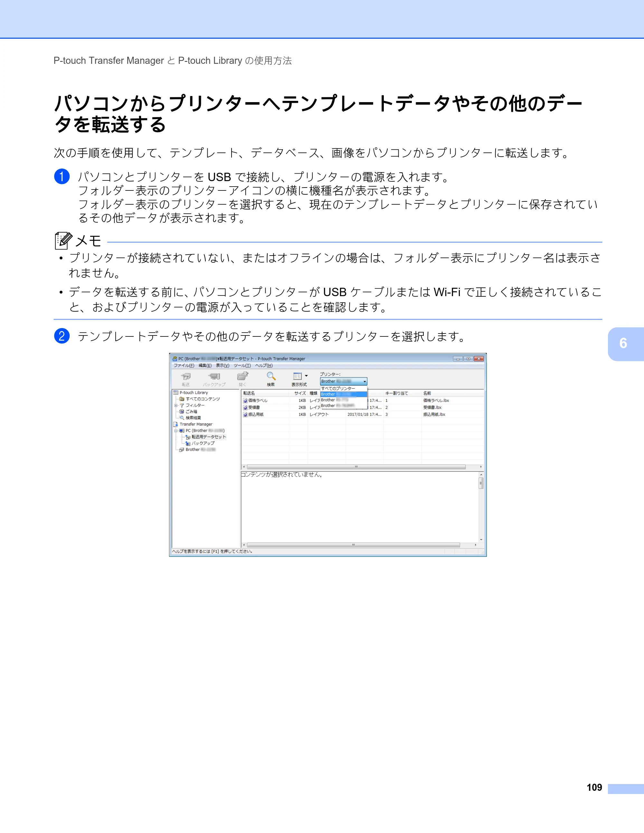Expand the フィルター tree node
644x833 pixels.
(176, 405)
